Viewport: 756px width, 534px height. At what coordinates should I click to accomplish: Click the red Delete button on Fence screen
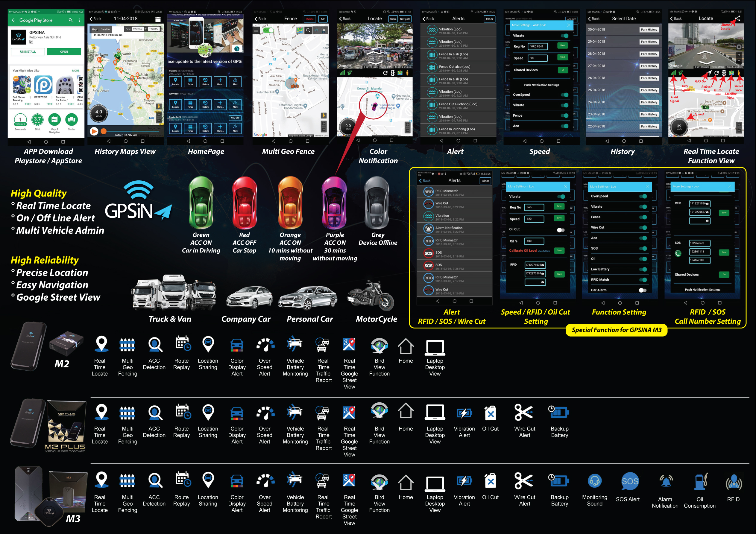coord(310,19)
